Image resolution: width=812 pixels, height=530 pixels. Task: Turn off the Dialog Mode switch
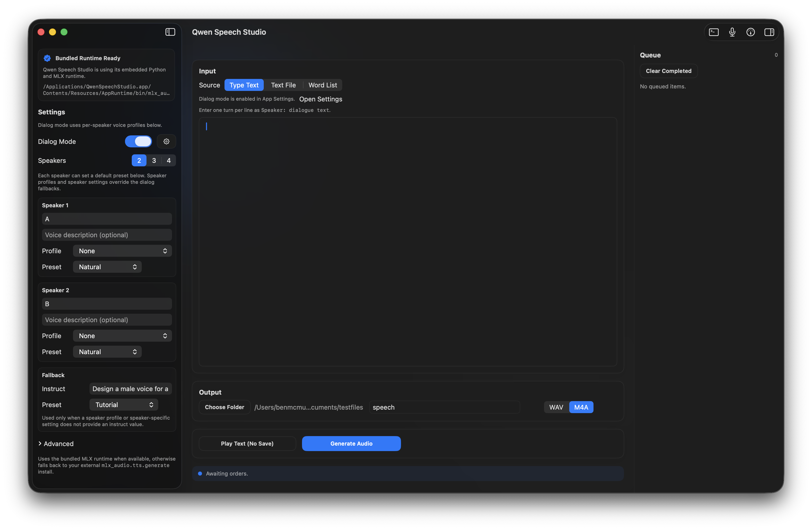[138, 141]
